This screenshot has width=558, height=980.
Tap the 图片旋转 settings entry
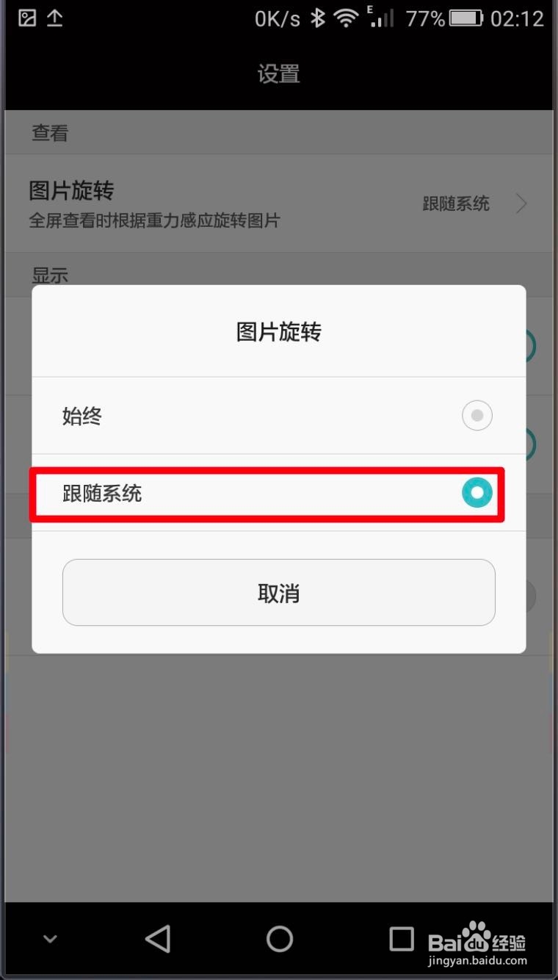[279, 203]
